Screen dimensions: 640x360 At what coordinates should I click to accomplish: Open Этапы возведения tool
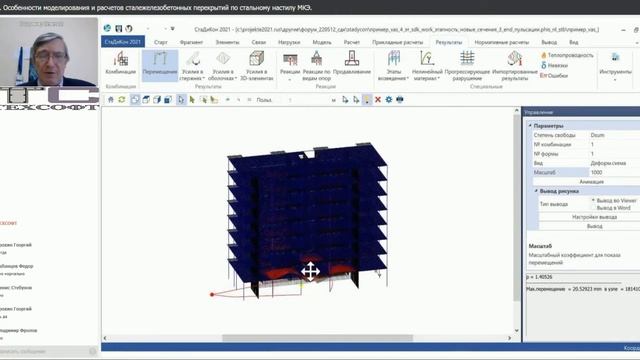[x=393, y=66]
